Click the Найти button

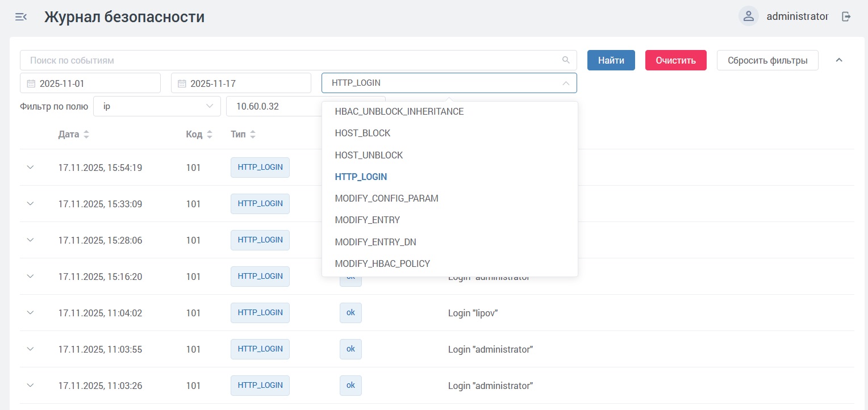coord(611,60)
